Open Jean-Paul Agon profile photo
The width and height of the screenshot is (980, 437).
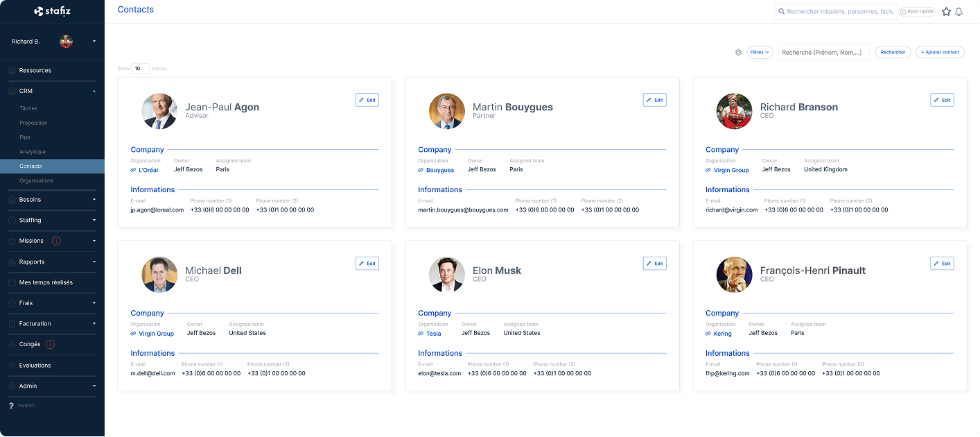[x=159, y=111]
